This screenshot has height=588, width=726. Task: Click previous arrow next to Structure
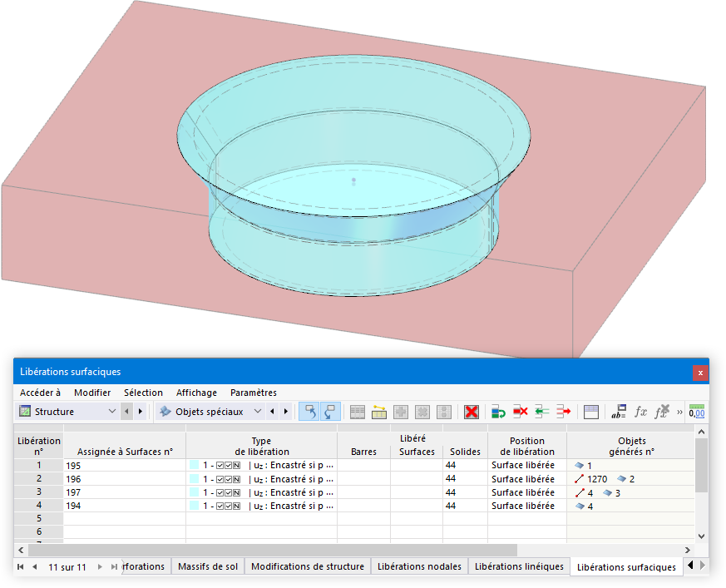click(x=126, y=412)
